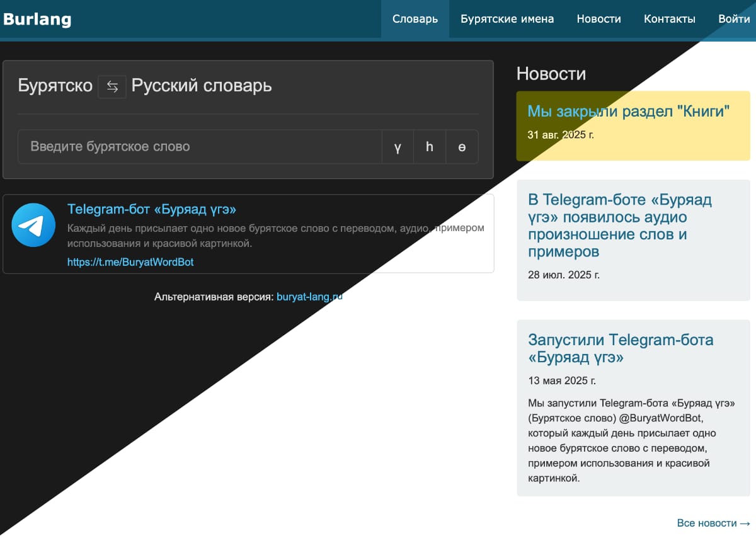The image size is (756, 543).
Task: Click the Войти button
Action: point(733,19)
